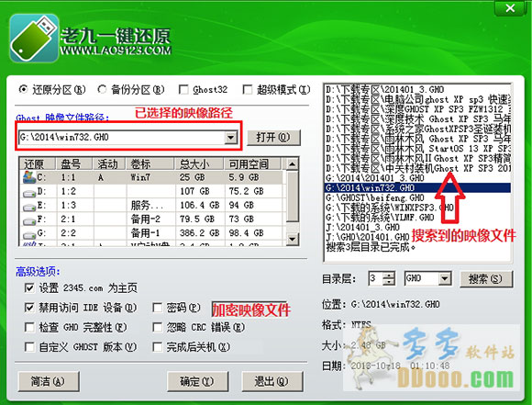Select the 雨林木风 StartOS 13 XP result

417,149
